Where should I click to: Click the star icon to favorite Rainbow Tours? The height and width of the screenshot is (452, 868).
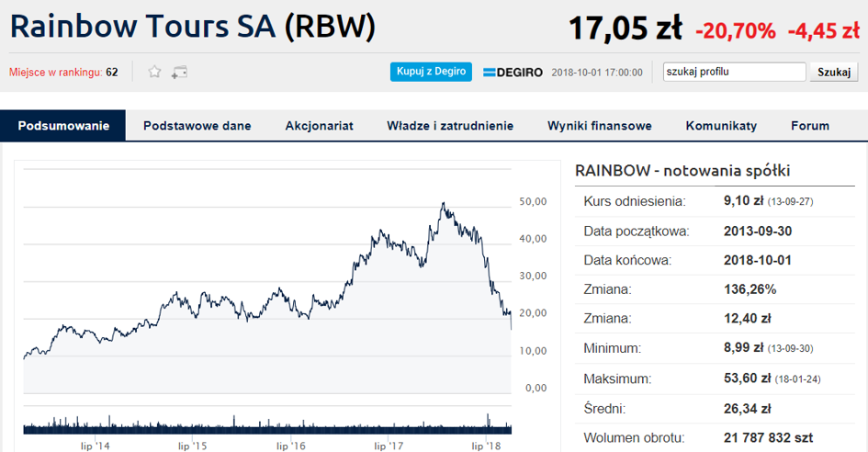pos(155,72)
